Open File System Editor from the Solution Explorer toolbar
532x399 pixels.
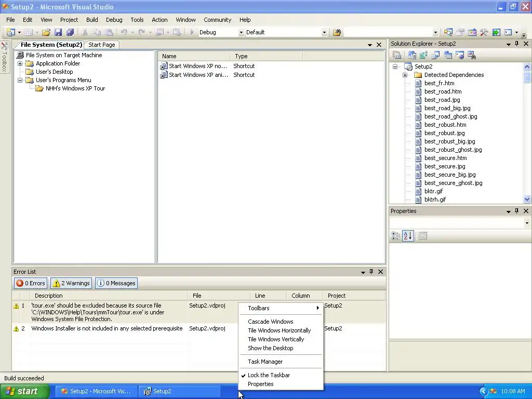click(412, 55)
